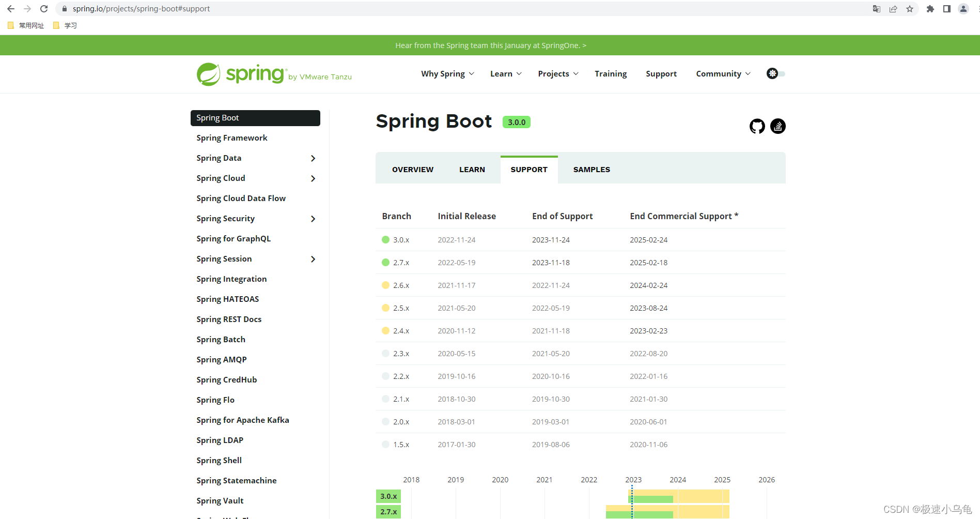Open Spring LDAP in the sidebar
The image size is (980, 519).
[x=220, y=440]
